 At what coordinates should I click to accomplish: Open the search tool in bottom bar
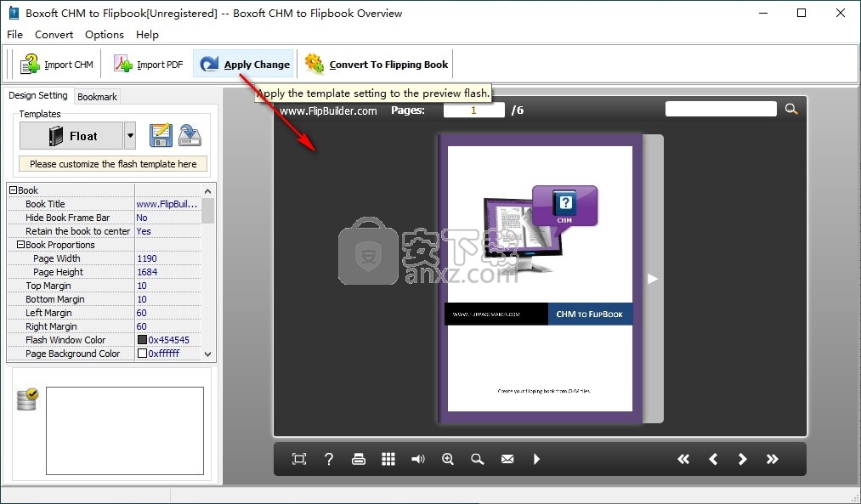[x=477, y=459]
